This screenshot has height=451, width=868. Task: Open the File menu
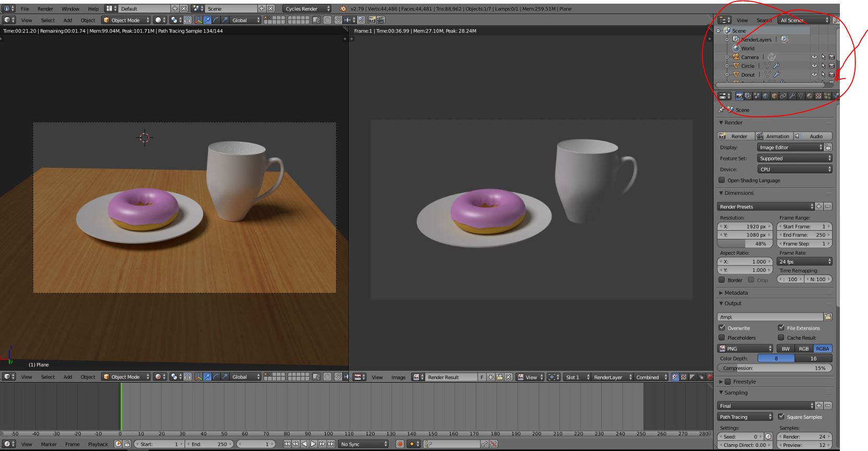25,9
